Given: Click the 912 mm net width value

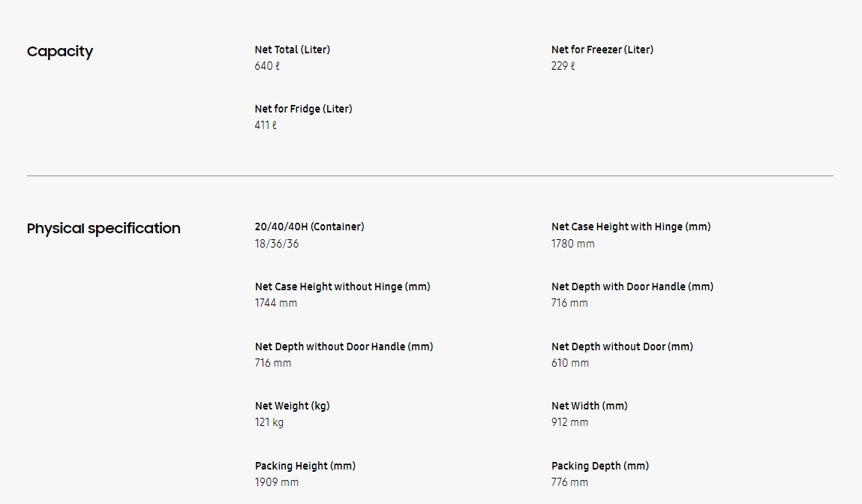Looking at the screenshot, I should (570, 422).
